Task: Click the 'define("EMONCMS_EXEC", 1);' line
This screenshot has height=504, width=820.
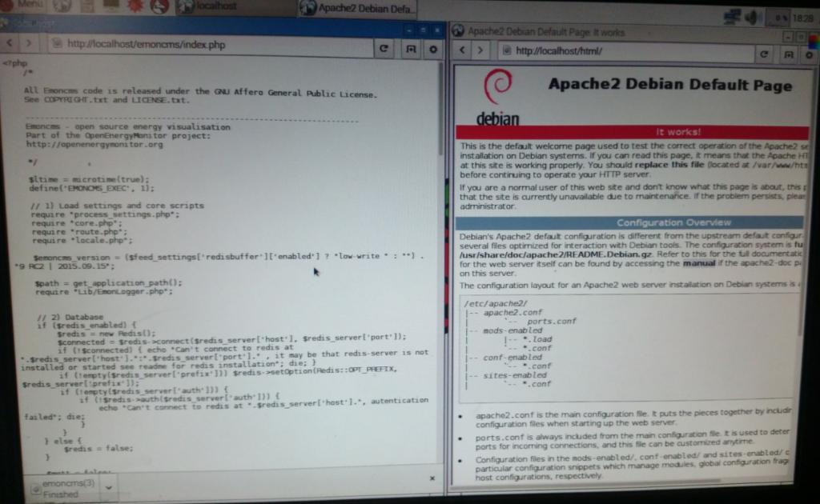Action: (91, 188)
